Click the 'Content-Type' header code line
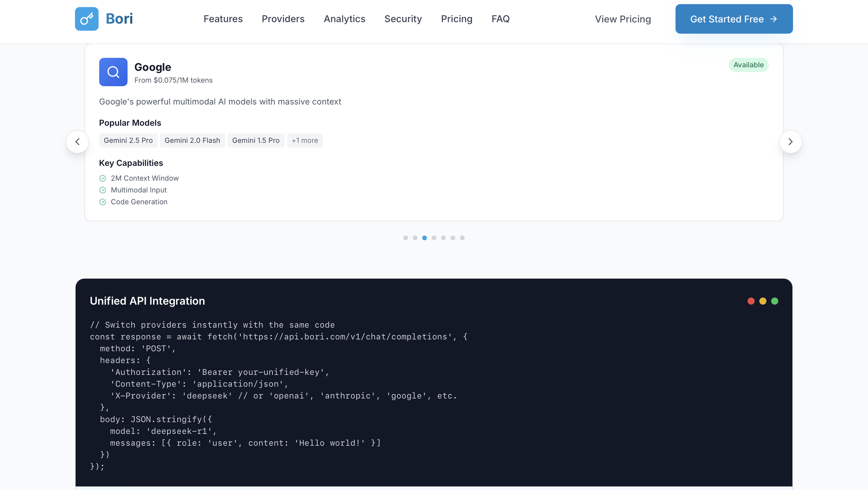 tap(199, 384)
